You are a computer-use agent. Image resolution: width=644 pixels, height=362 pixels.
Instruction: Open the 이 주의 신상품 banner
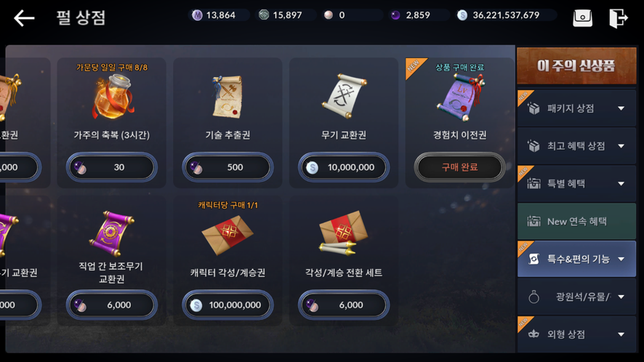pyautogui.click(x=576, y=65)
